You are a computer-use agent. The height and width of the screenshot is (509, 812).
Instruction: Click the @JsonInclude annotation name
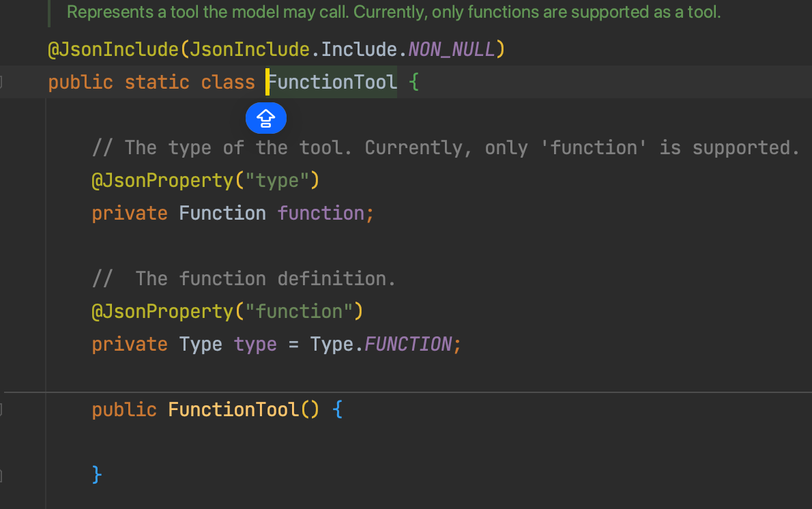point(113,50)
